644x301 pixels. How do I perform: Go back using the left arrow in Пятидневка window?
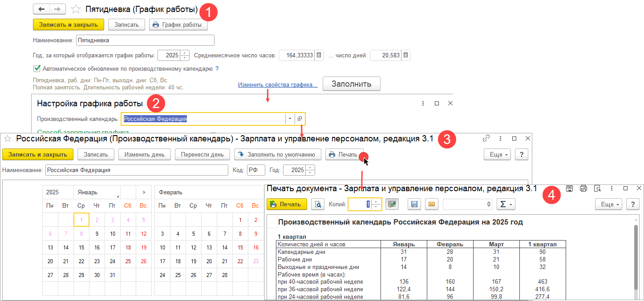click(41, 9)
